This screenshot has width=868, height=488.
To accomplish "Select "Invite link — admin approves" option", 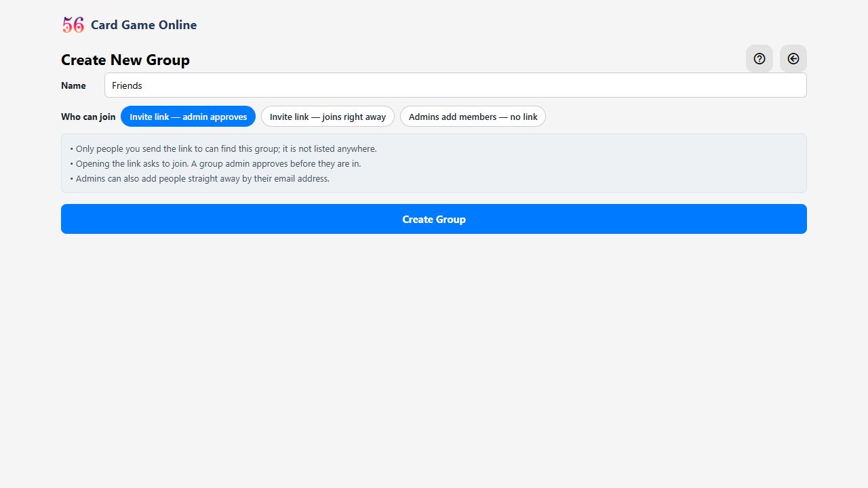I will coord(189,117).
